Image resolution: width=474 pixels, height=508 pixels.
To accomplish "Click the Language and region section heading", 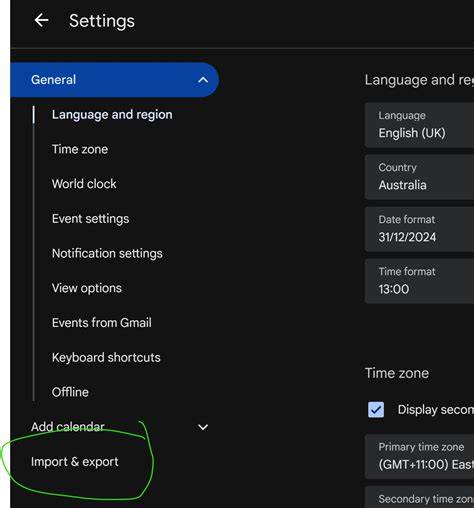I will [x=419, y=80].
